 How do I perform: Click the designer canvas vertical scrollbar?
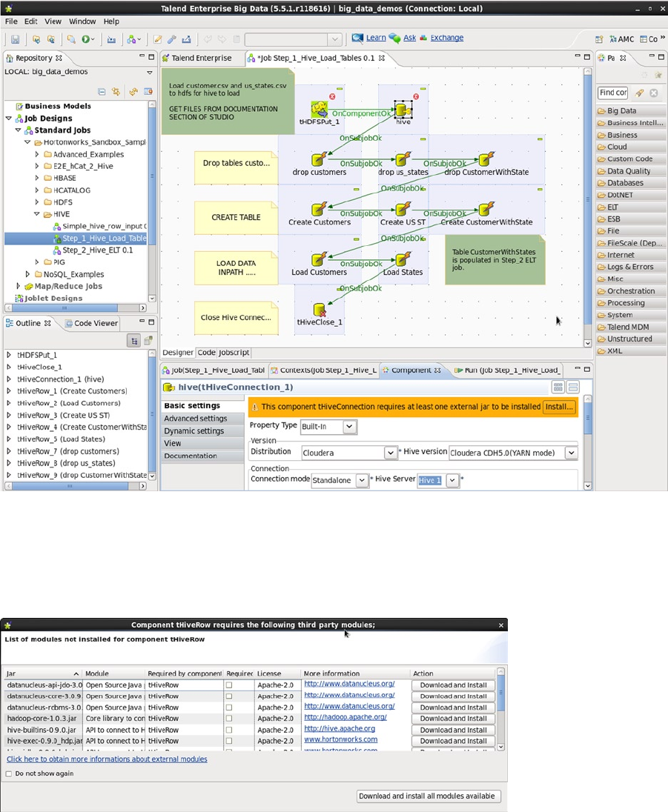(588, 207)
